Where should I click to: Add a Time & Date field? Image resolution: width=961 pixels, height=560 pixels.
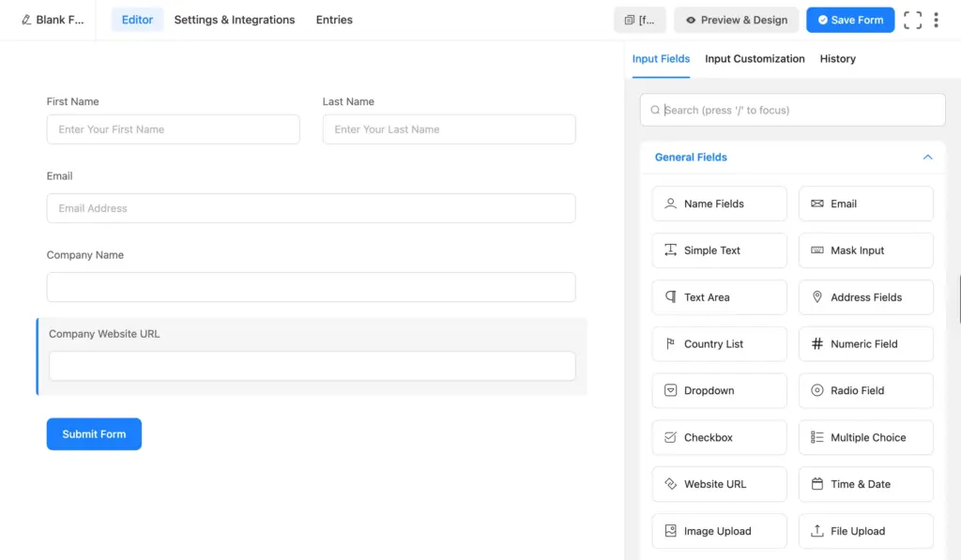[x=866, y=484]
